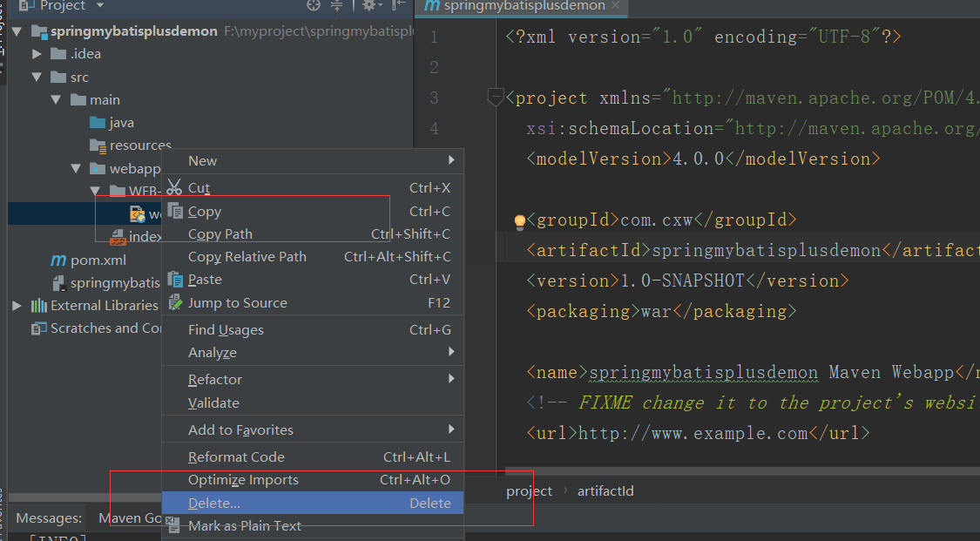Open the Project view dropdown
980x541 pixels.
[100, 5]
